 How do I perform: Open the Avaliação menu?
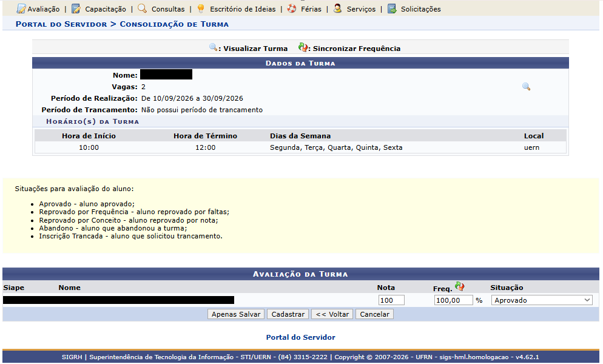tap(44, 9)
